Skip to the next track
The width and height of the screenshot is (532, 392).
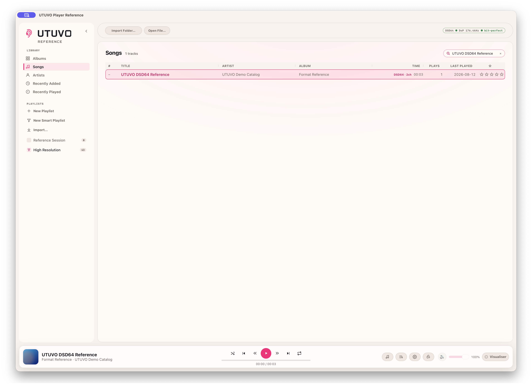click(x=288, y=353)
